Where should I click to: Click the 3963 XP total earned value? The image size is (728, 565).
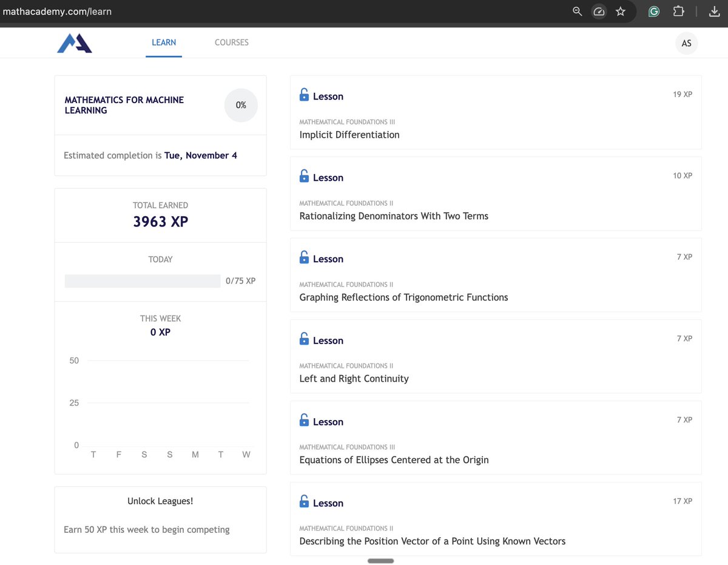click(161, 222)
